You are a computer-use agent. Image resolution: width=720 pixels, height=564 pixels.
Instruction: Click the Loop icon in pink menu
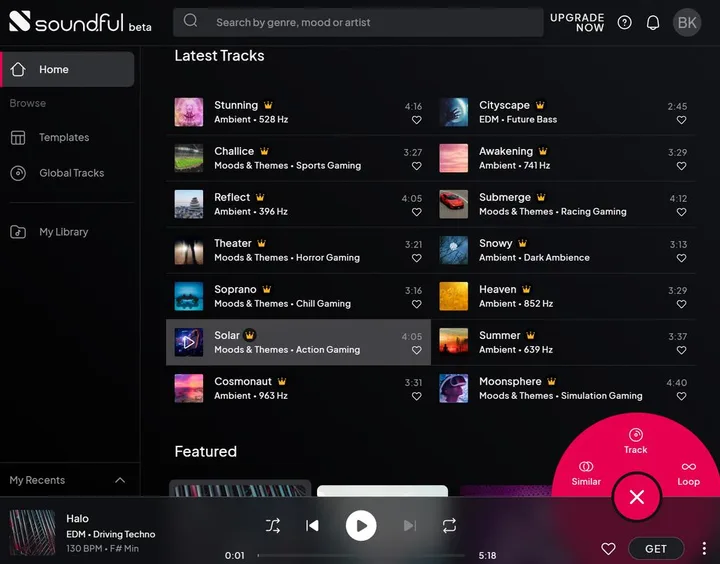pyautogui.click(x=688, y=467)
